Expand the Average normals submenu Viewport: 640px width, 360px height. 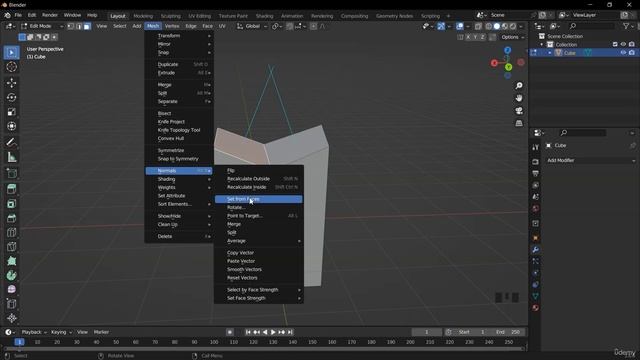click(x=259, y=241)
